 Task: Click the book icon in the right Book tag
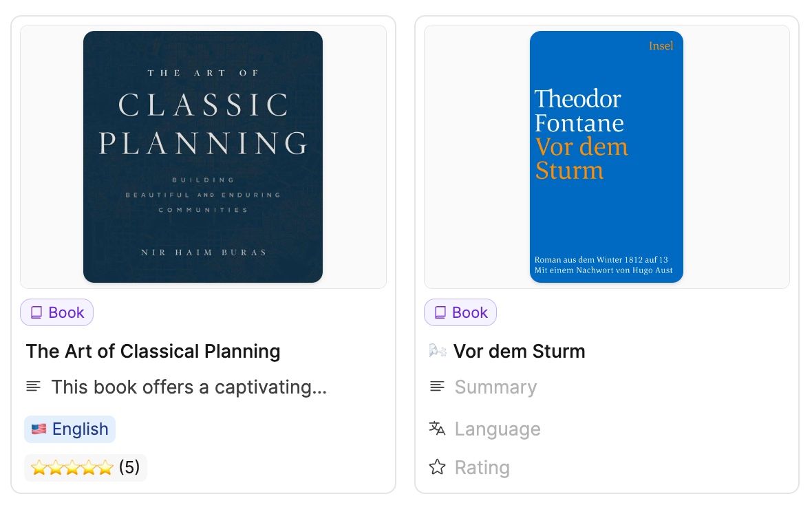pyautogui.click(x=440, y=313)
